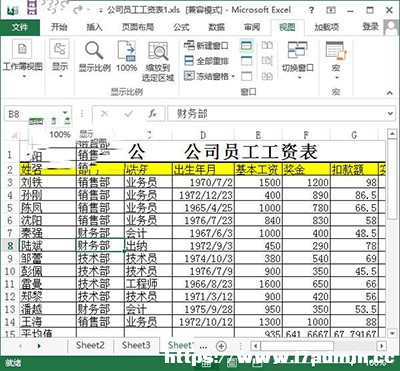Click the 扣款额 header cell
The width and height of the screenshot is (400, 371).
(354, 170)
